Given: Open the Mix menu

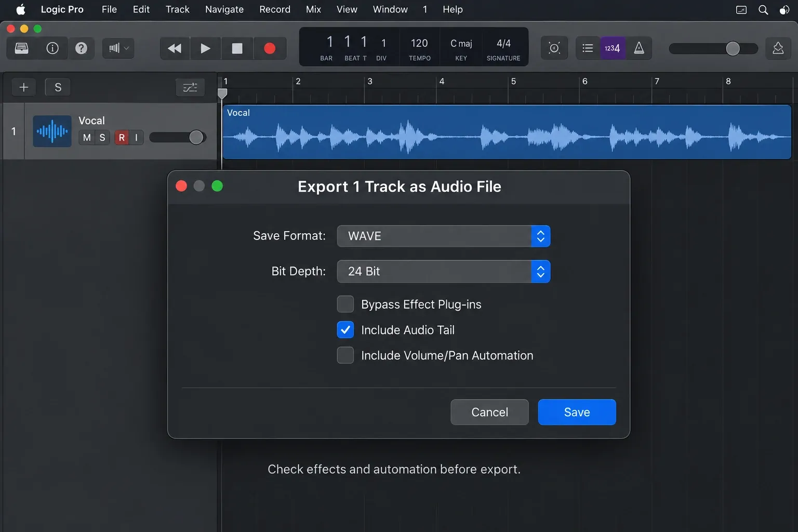Looking at the screenshot, I should (313, 9).
